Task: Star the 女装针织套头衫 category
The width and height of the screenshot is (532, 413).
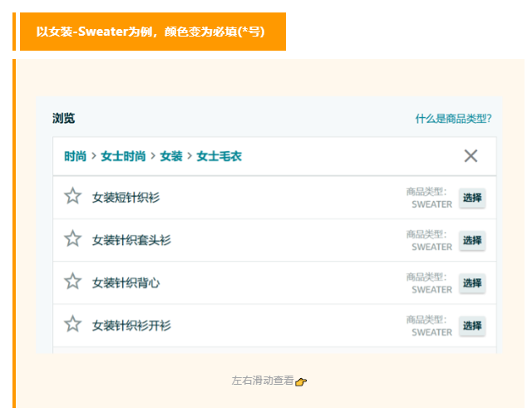Action: [x=73, y=238]
